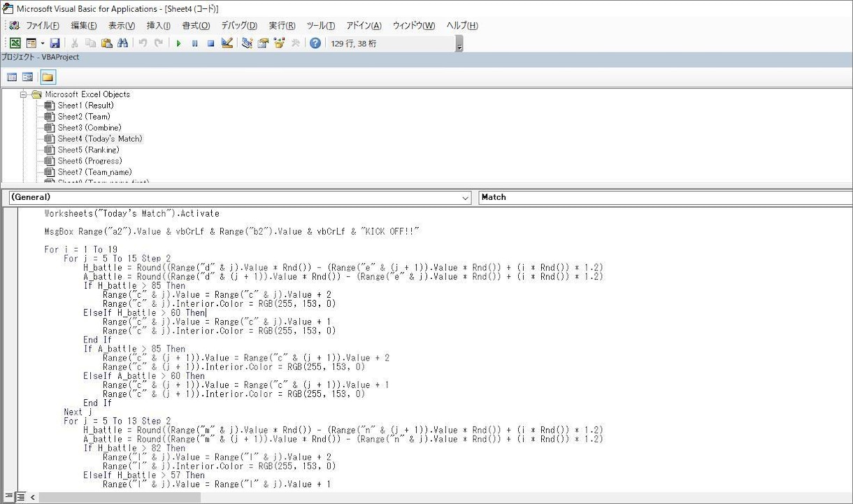Open VBA Help question mark icon

pyautogui.click(x=315, y=43)
